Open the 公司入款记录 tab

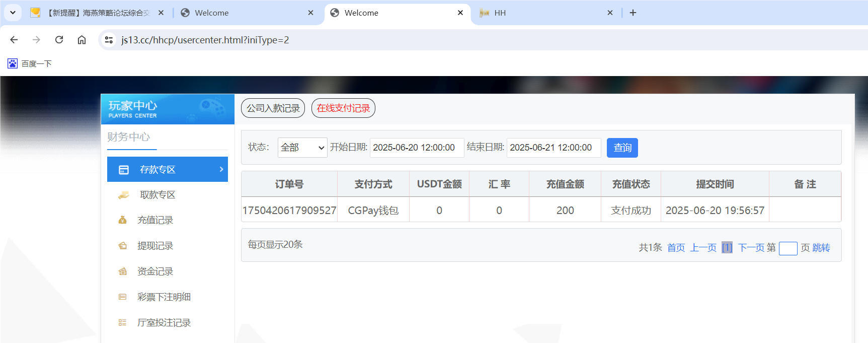click(273, 108)
